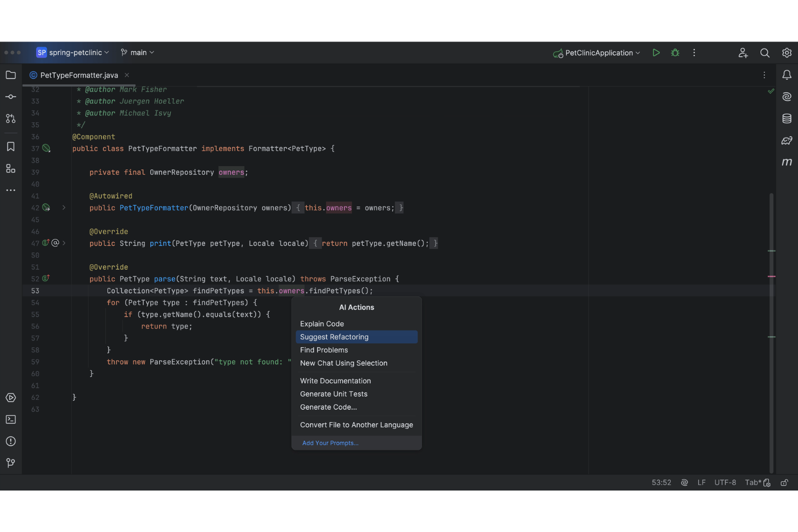
Task: Open the Commit tool window
Action: coord(11,96)
